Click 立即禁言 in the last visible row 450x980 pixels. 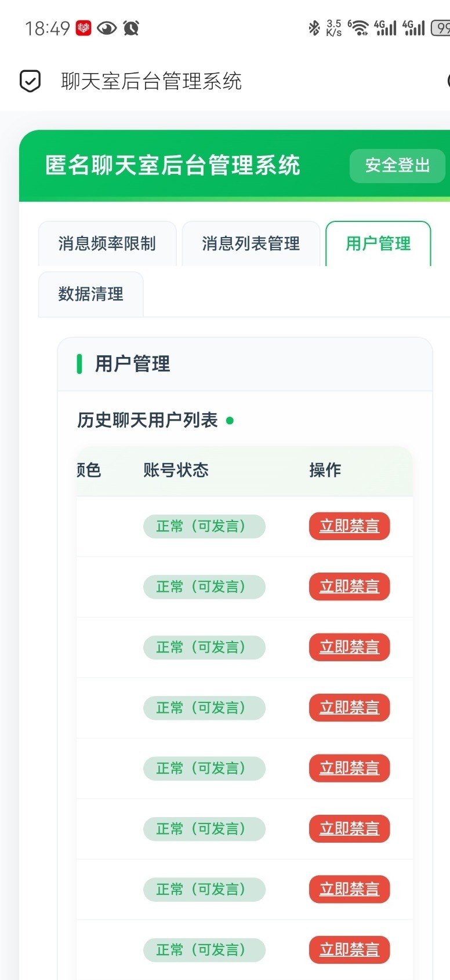(x=349, y=950)
